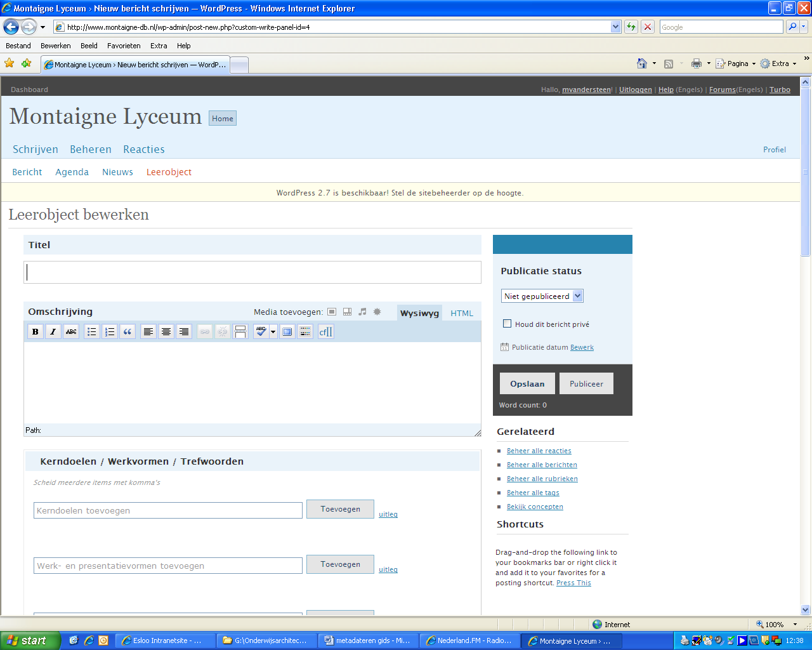Click Bewerk link for Publicatie datum
Image resolution: width=812 pixels, height=650 pixels.
(x=582, y=347)
